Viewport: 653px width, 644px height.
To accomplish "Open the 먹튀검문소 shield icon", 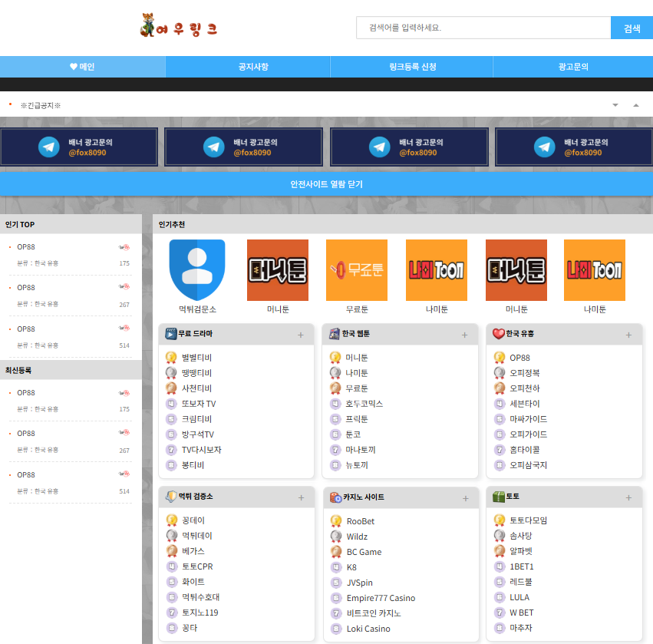I will point(197,270).
